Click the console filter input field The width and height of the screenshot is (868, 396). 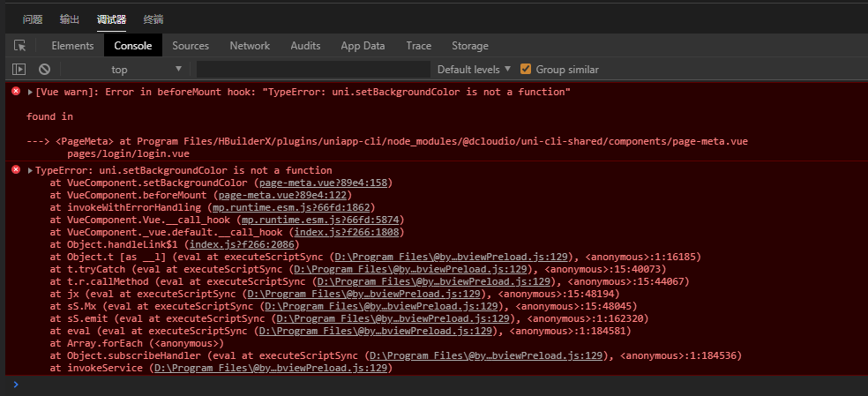tap(313, 69)
